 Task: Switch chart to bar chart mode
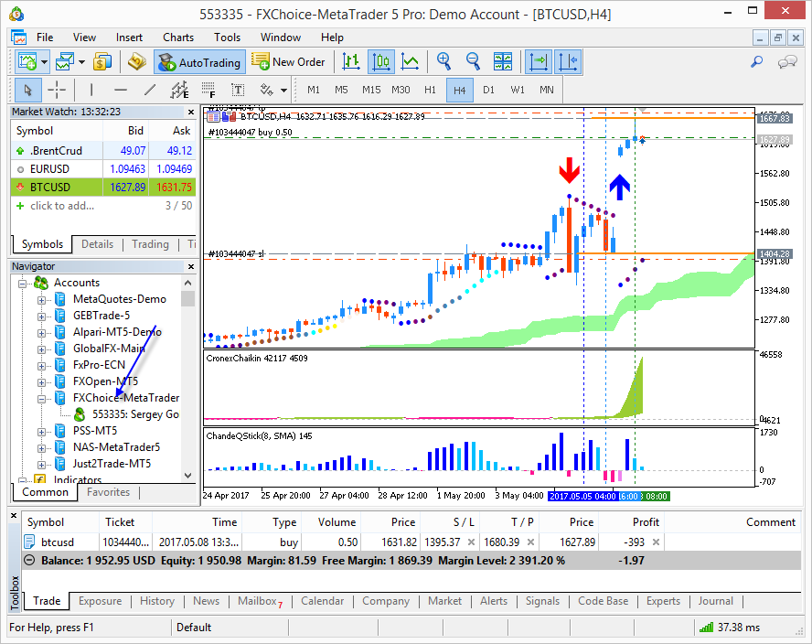point(352,62)
